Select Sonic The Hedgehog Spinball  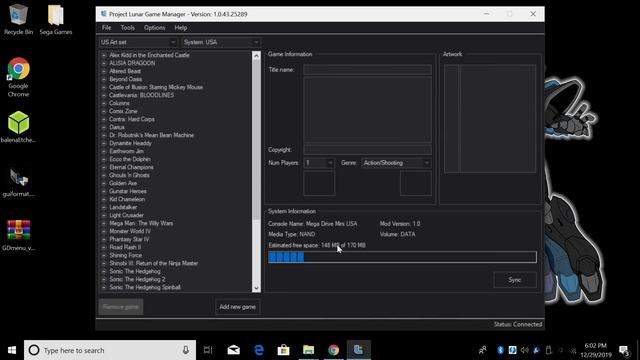click(x=145, y=287)
